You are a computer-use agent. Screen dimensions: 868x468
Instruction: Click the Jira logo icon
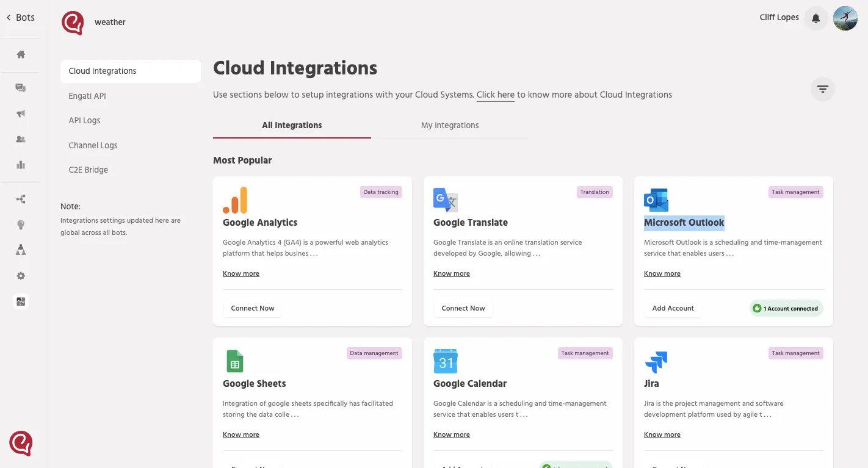[656, 362]
